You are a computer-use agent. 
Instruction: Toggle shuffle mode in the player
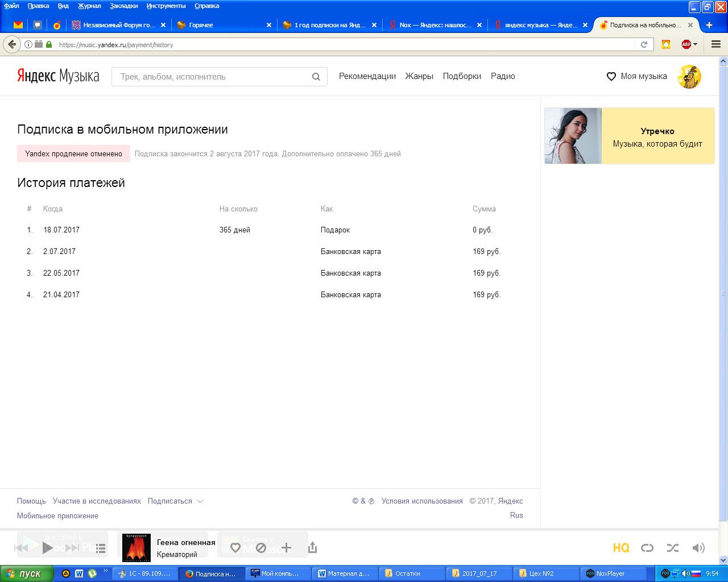[673, 548]
